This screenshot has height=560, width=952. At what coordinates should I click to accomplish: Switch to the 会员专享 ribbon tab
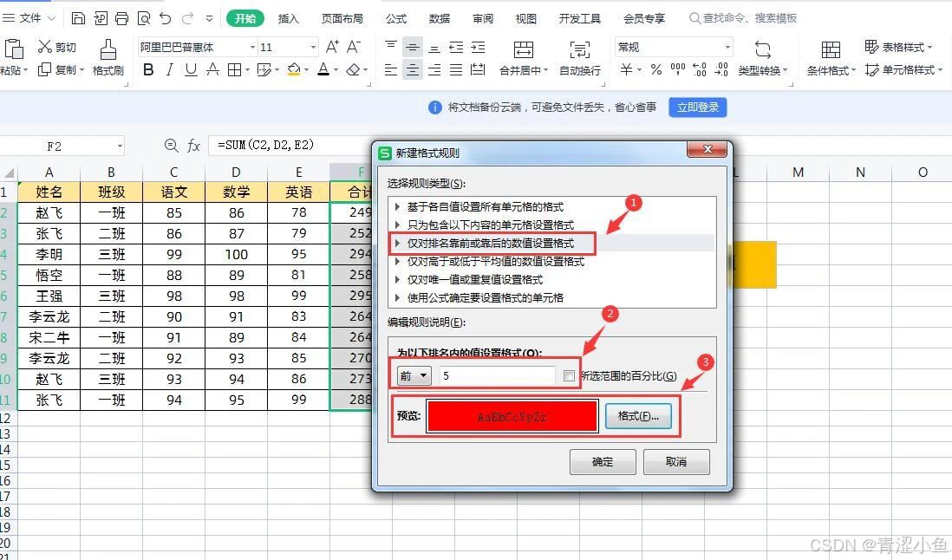[x=644, y=19]
